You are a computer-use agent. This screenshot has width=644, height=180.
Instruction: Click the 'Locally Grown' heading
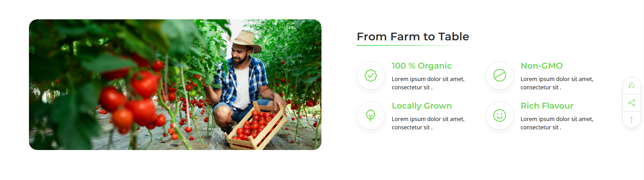click(422, 106)
